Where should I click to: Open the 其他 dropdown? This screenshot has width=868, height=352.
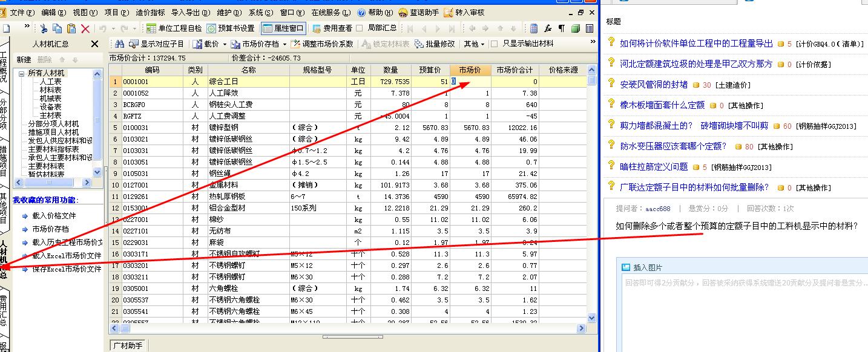coord(474,44)
